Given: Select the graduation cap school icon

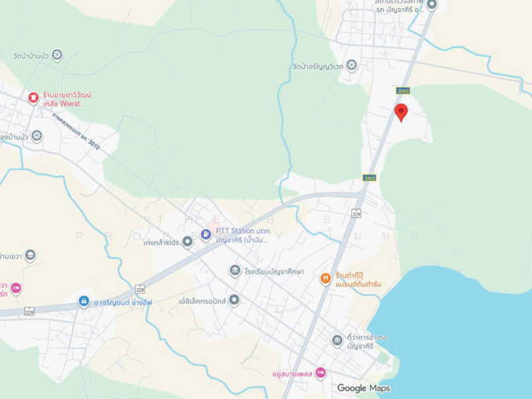Looking at the screenshot, I should point(30,255).
